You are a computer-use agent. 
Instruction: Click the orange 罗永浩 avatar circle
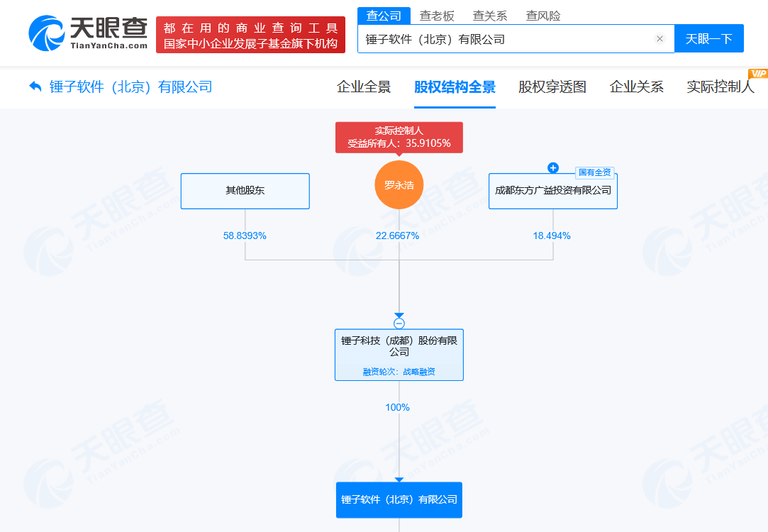pos(399,184)
